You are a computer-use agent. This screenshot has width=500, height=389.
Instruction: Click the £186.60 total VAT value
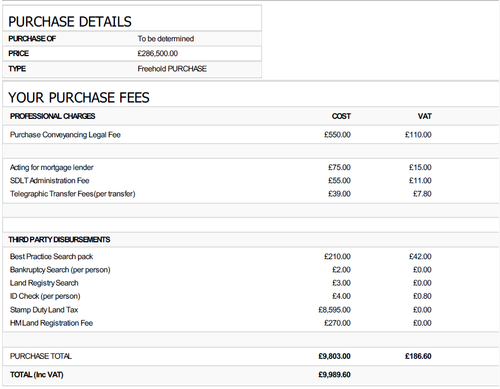418,356
